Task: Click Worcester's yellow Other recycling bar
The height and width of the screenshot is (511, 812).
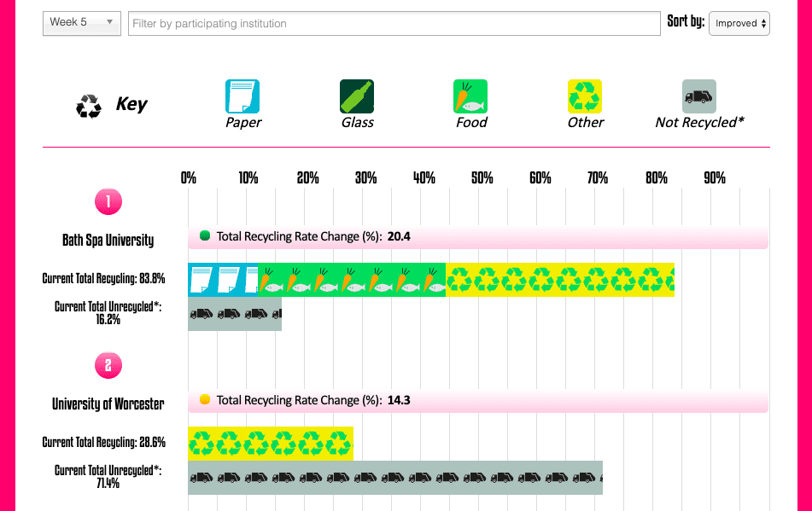Action: click(270, 444)
